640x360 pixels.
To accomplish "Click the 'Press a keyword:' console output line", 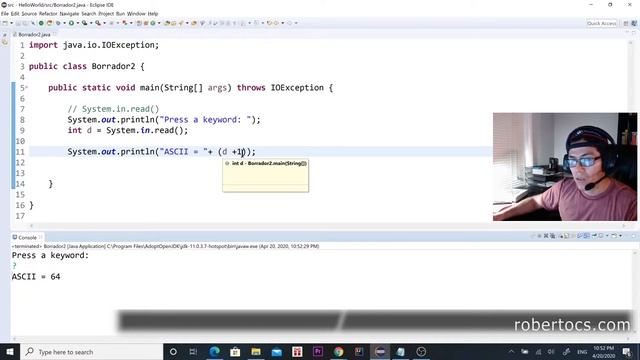I will [50, 255].
